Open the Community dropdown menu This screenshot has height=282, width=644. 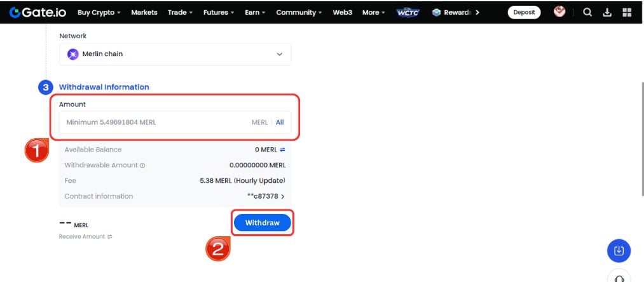point(299,12)
